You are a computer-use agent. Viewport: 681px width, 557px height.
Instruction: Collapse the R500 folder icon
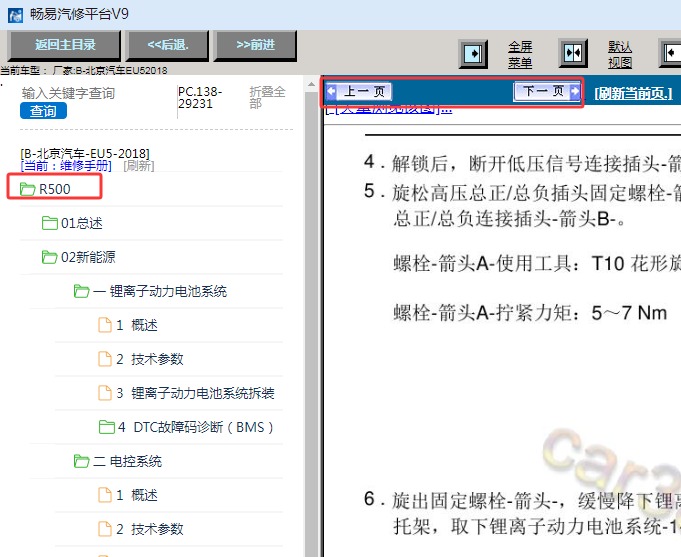[27, 189]
